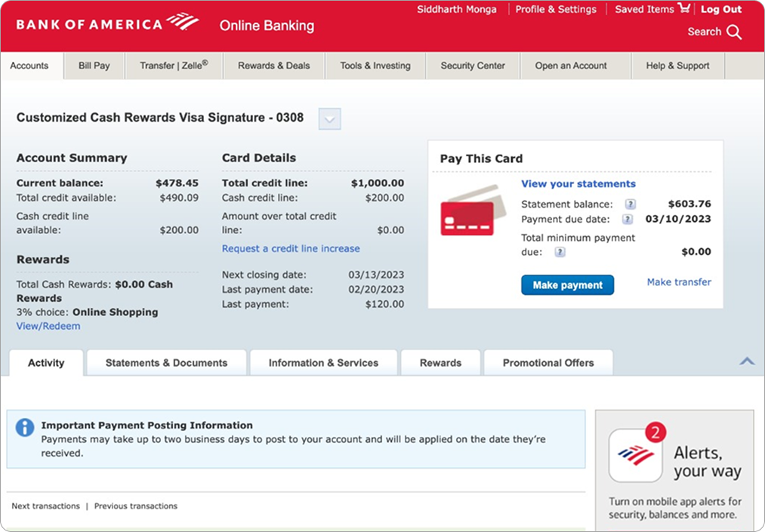Click the help icon beside Payment due date
The image size is (765, 532).
[626, 220]
